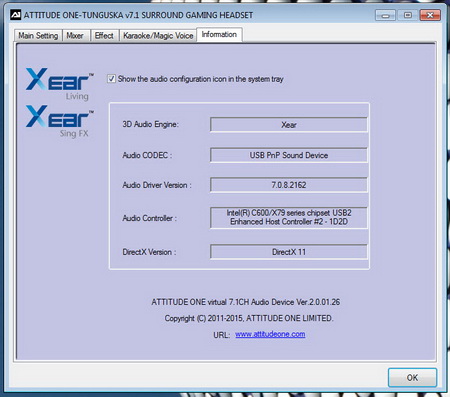450x397 pixels.
Task: Close the Attitude One window
Action: click(x=430, y=15)
